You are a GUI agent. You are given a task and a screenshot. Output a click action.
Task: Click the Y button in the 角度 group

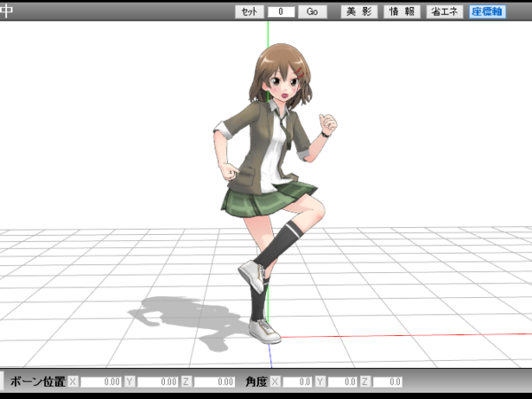coord(320,381)
